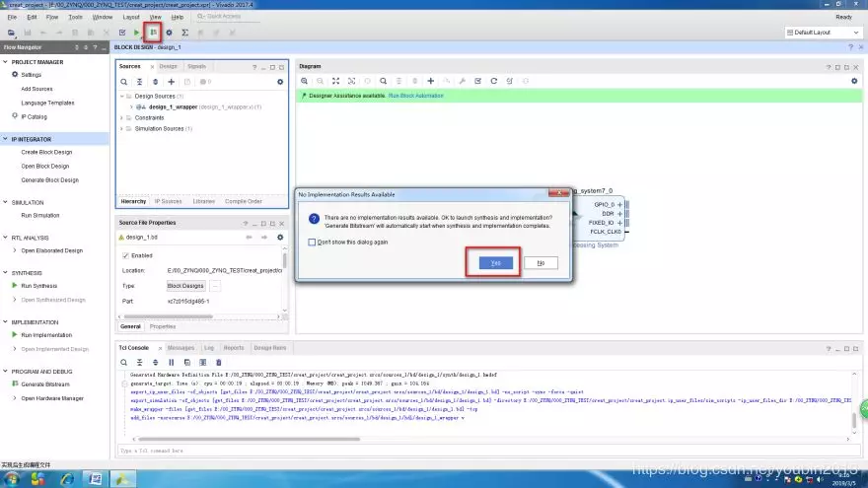The image size is (868, 488).
Task: Click Add Sources plus icon
Action: tap(172, 82)
